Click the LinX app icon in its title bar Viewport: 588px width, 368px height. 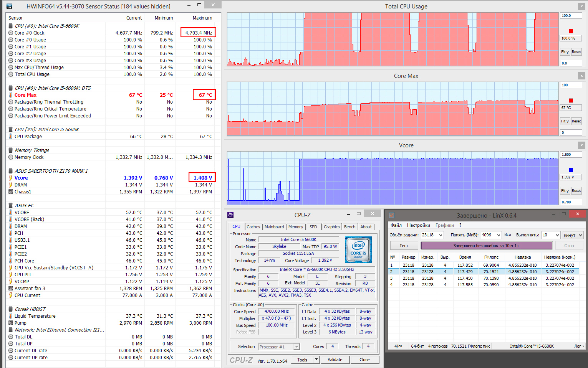[392, 215]
